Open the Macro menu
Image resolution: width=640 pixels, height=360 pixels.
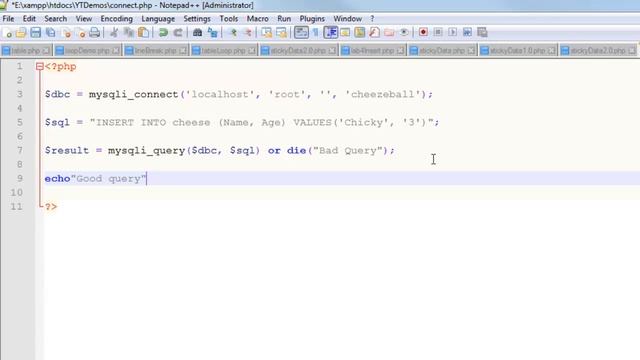pyautogui.click(x=258, y=19)
